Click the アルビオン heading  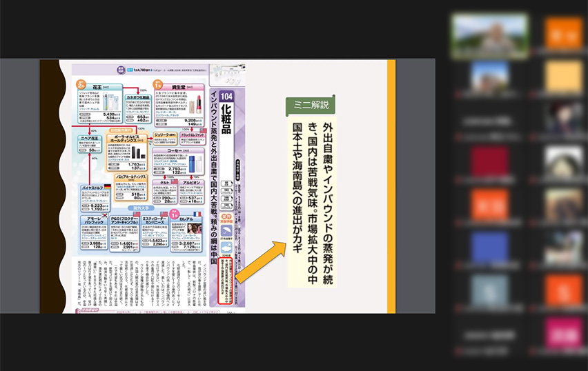[x=191, y=183]
